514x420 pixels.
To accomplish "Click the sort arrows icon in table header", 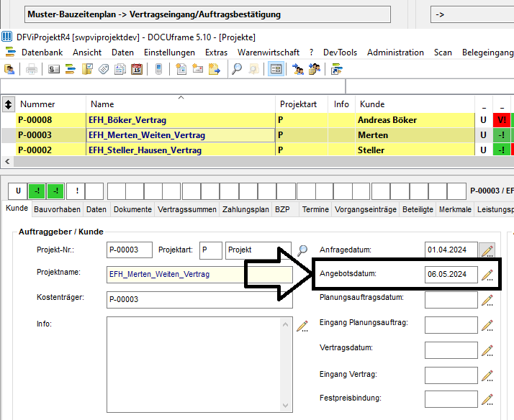I will (8, 104).
